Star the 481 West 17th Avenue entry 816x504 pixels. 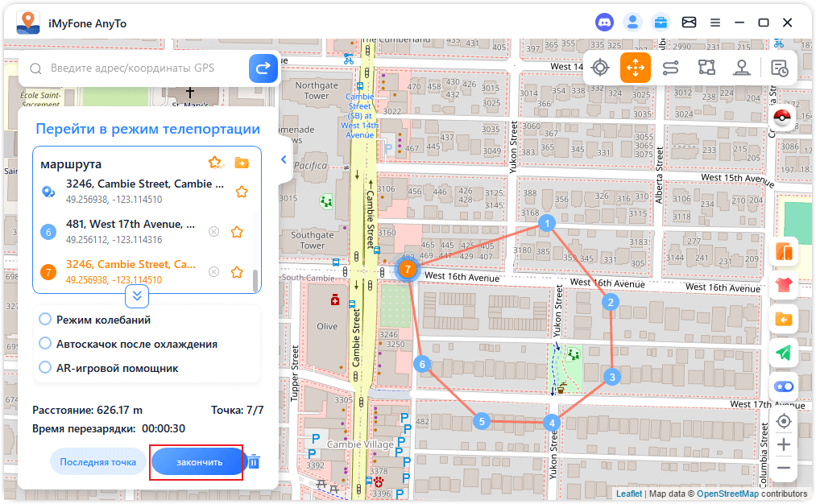(x=237, y=232)
